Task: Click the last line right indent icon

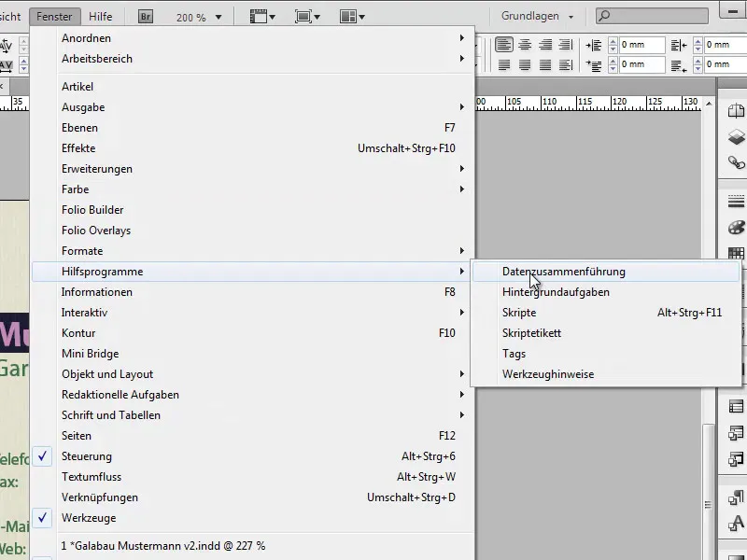Action: point(679,65)
